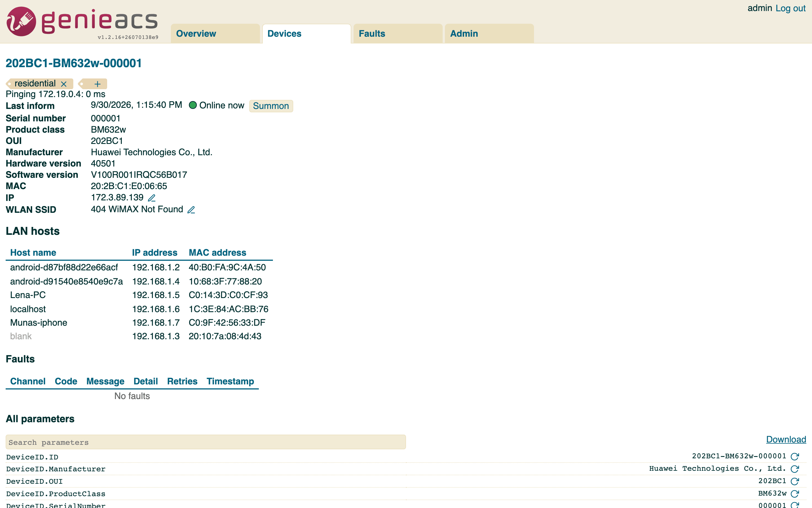
Task: Edit the IP 172.3.89.139 value
Action: coord(152,198)
